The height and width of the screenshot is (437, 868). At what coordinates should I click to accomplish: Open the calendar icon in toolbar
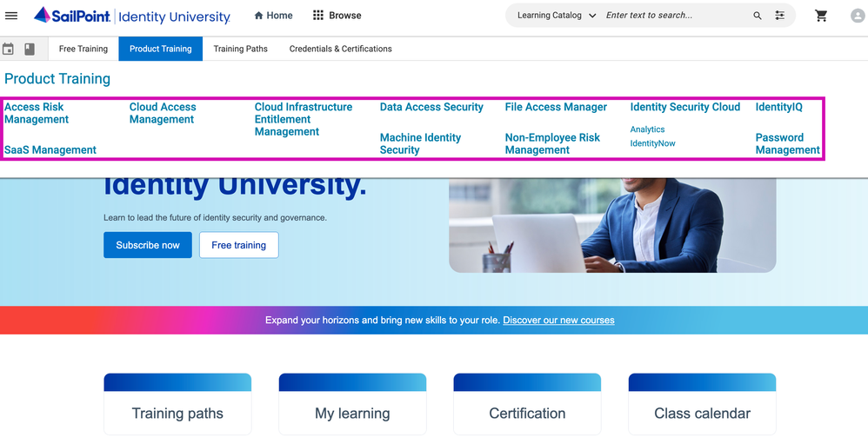pyautogui.click(x=9, y=50)
